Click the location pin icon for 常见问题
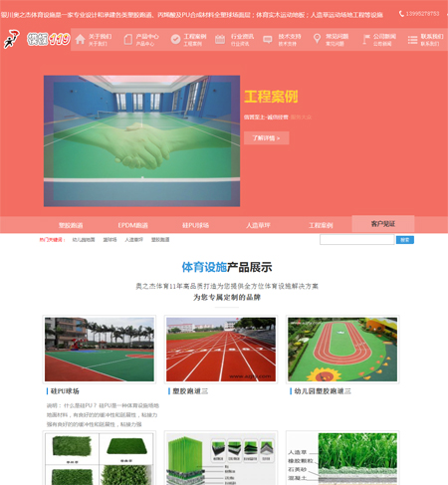The height and width of the screenshot is (485, 448). [x=317, y=39]
